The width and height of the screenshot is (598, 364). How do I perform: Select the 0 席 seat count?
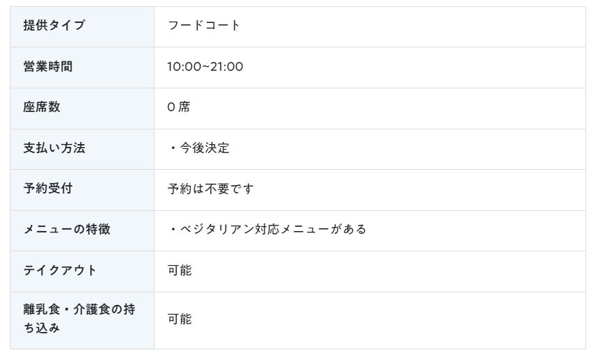[x=178, y=107]
